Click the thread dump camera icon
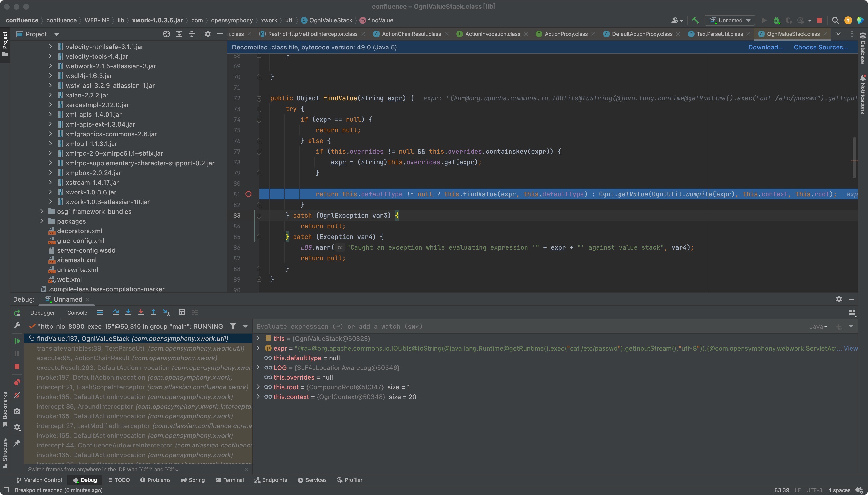 (x=17, y=411)
